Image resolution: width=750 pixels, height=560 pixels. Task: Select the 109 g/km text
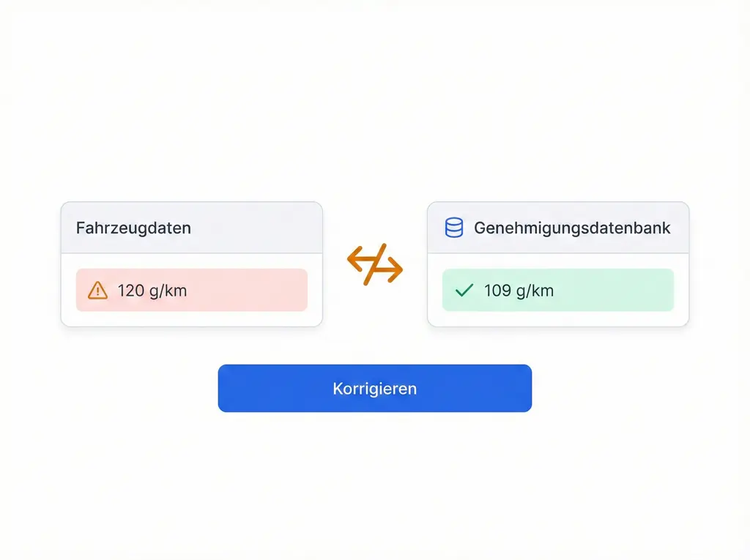tap(520, 290)
